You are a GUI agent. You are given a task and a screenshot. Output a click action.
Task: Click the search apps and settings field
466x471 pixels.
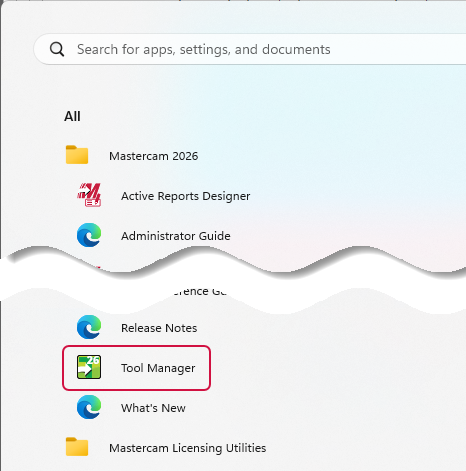[250, 49]
